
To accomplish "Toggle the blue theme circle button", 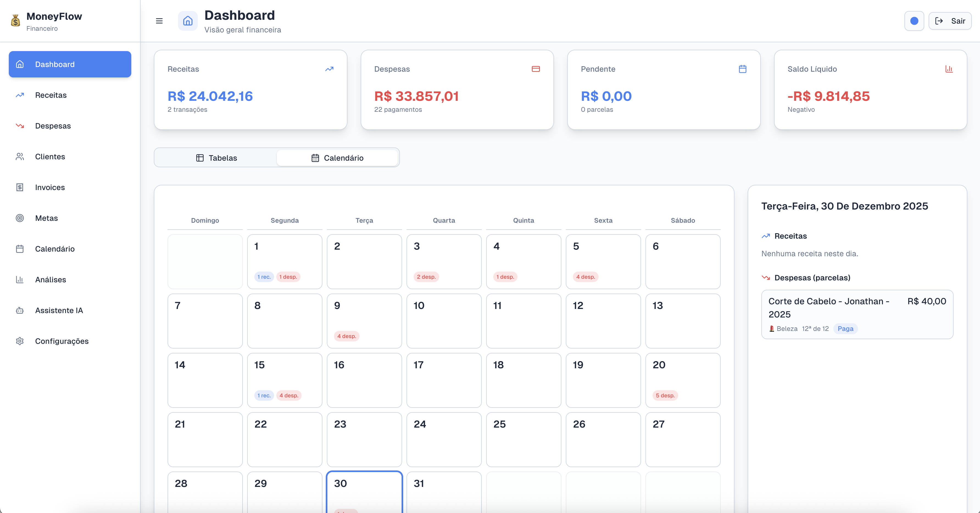I will [914, 21].
